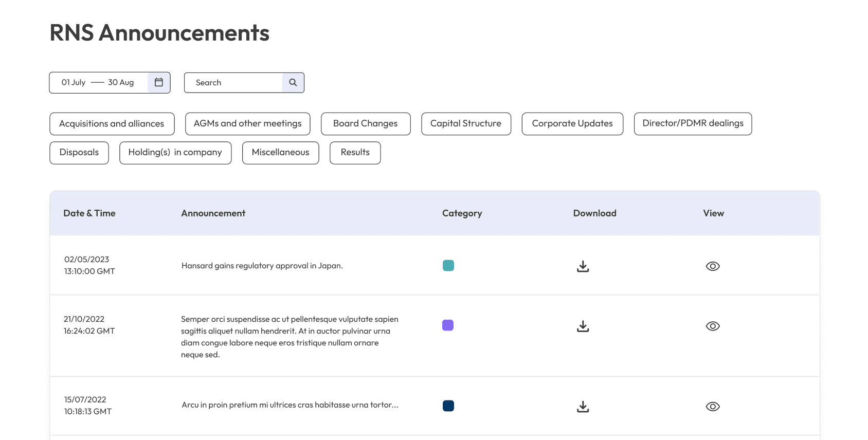Open the 01 July to 30 Aug date range
The width and height of the screenshot is (868, 440).
coord(98,82)
